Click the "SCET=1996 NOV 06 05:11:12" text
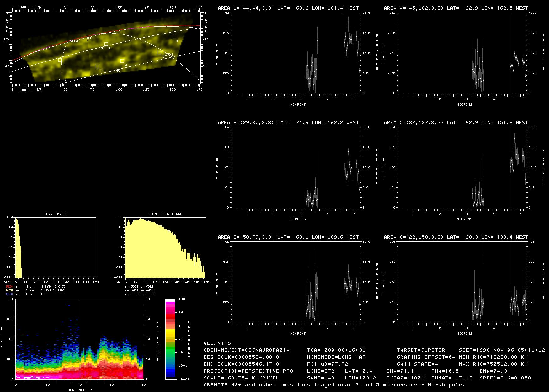Screen dimensions: 549x392 (x=502, y=350)
